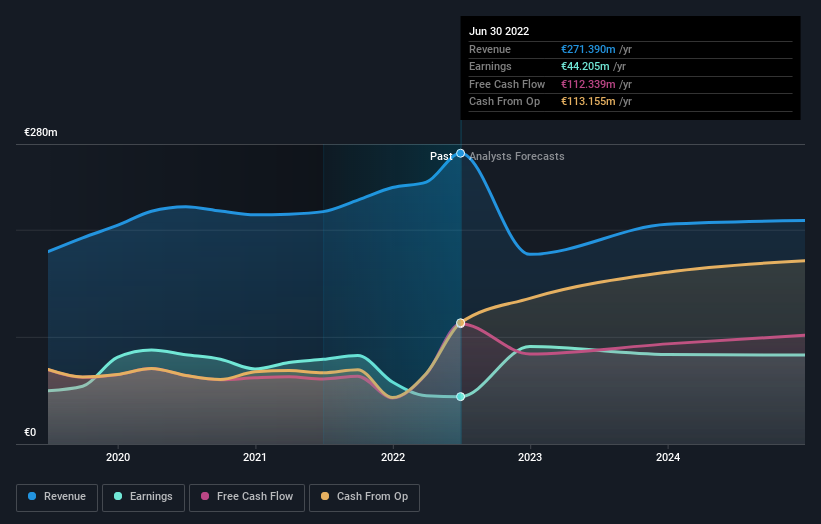This screenshot has height=524, width=821.
Task: Click the pink Free Cash Flow legend dot
Action: pyautogui.click(x=205, y=496)
